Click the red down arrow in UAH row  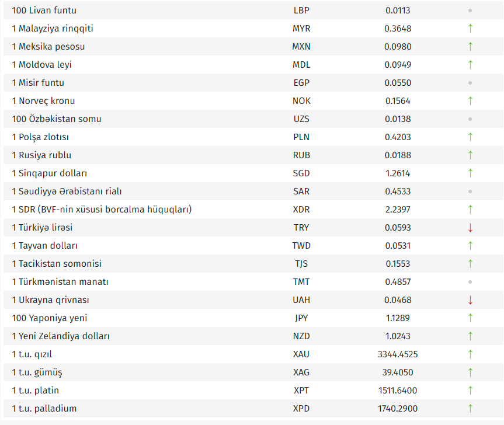click(x=470, y=300)
